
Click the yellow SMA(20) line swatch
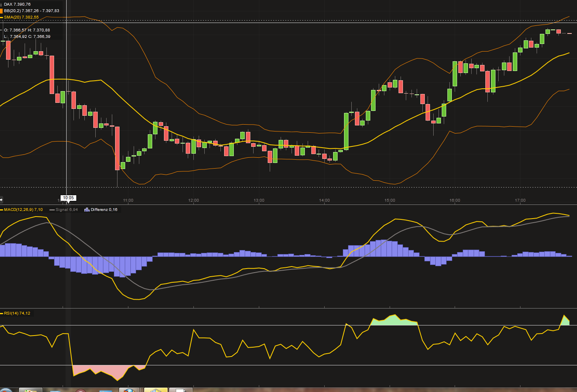[2, 17]
